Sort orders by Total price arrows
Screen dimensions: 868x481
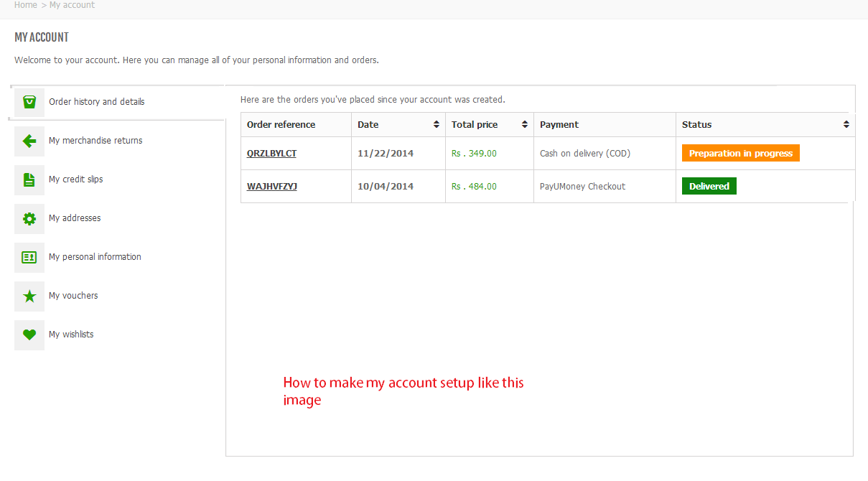click(x=526, y=125)
